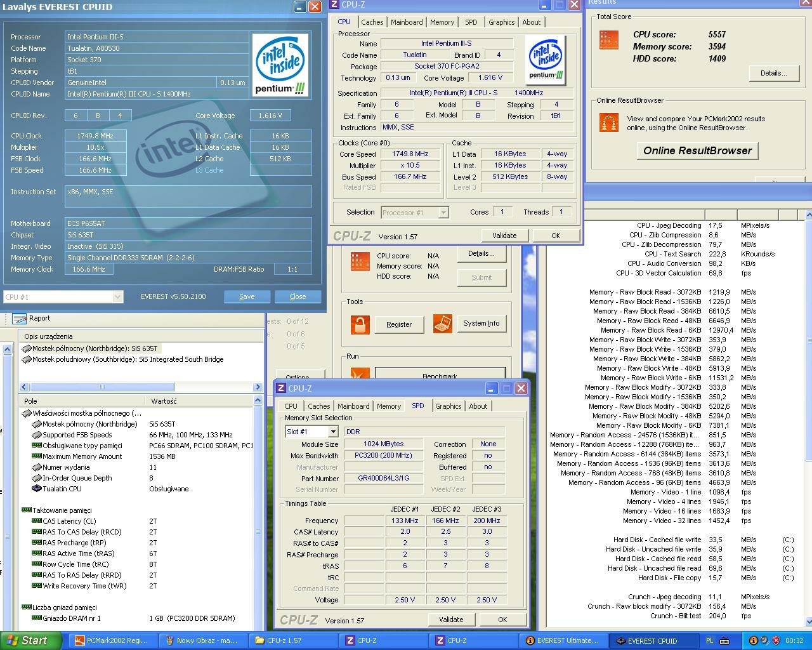Switch to EVEREST Ultimate taskbar button
The width and height of the screenshot is (812, 650).
tap(563, 641)
